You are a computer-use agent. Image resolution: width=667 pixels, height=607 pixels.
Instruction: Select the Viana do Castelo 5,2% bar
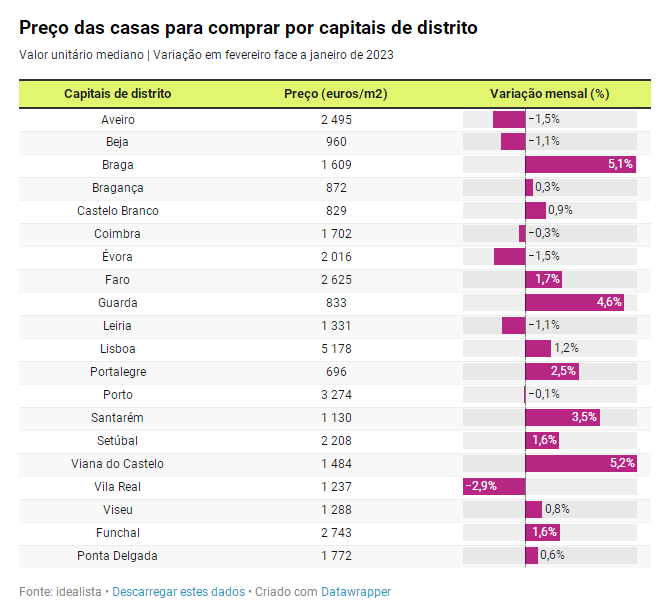point(580,464)
